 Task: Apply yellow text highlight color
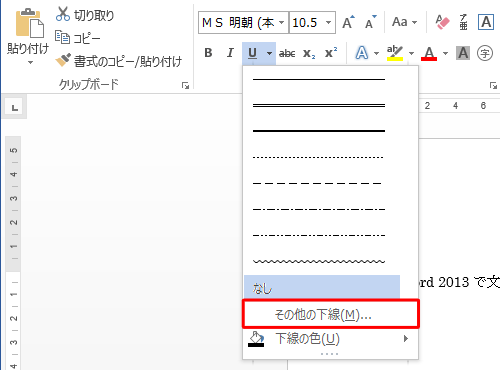[395, 53]
